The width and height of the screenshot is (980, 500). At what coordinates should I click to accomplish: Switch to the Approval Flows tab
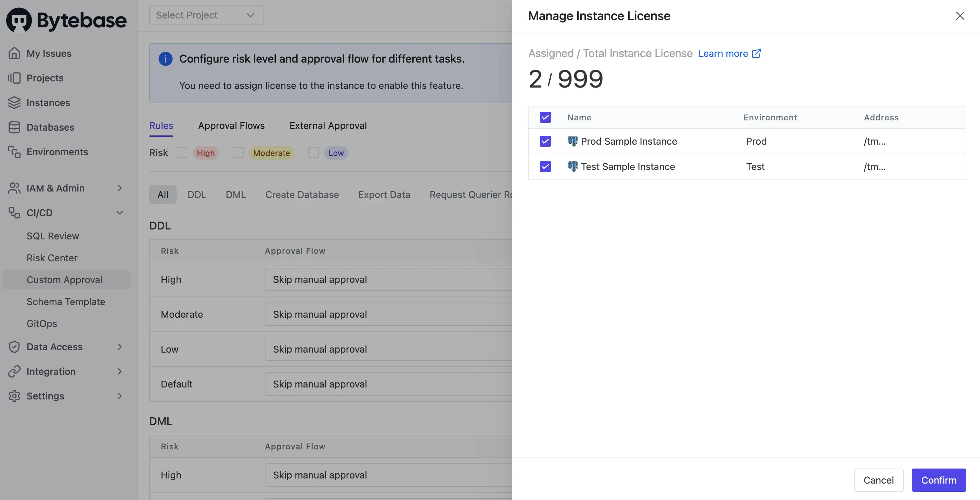pyautogui.click(x=231, y=126)
